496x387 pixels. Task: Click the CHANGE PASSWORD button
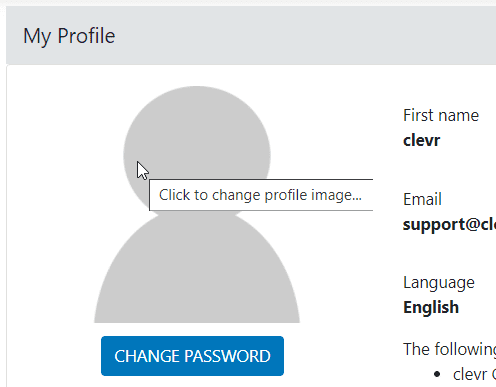(192, 356)
